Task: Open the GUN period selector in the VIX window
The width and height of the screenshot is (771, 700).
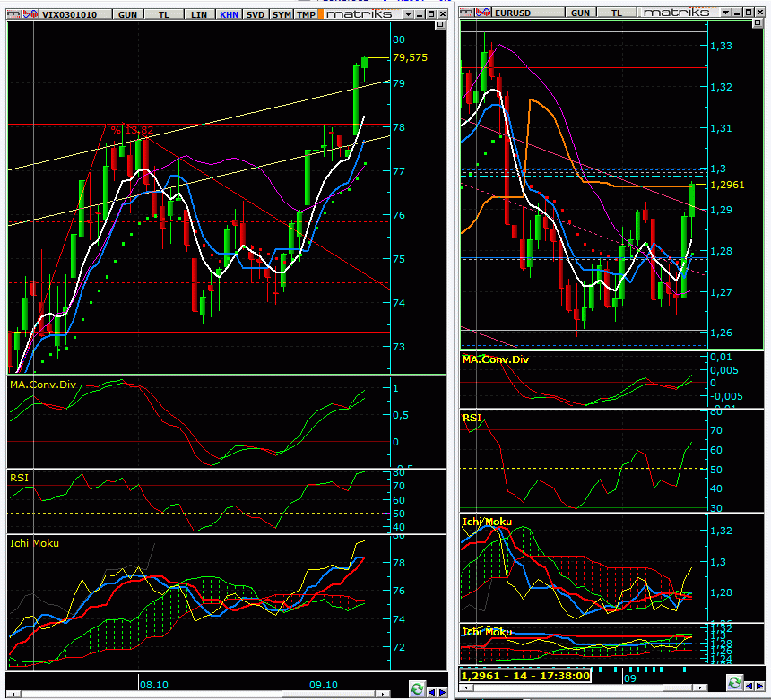Action: pyautogui.click(x=128, y=15)
